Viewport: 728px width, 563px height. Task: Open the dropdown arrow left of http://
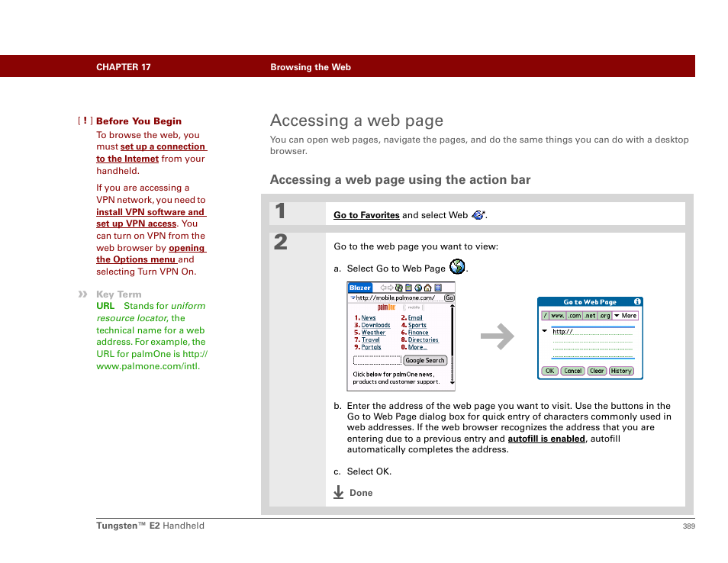[x=544, y=331]
